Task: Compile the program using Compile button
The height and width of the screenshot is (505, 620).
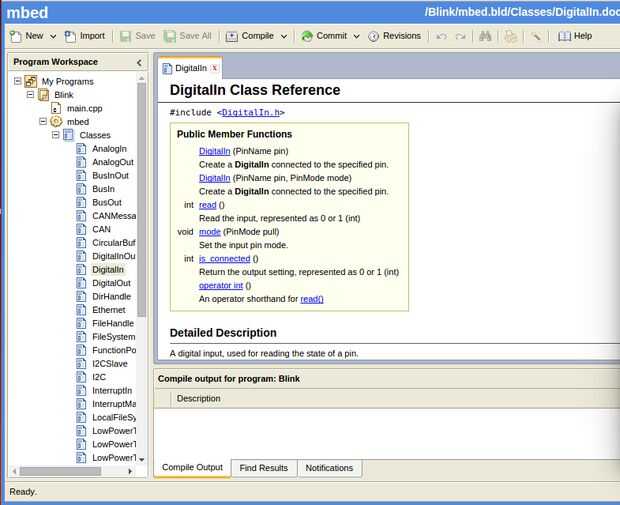Action: (250, 36)
